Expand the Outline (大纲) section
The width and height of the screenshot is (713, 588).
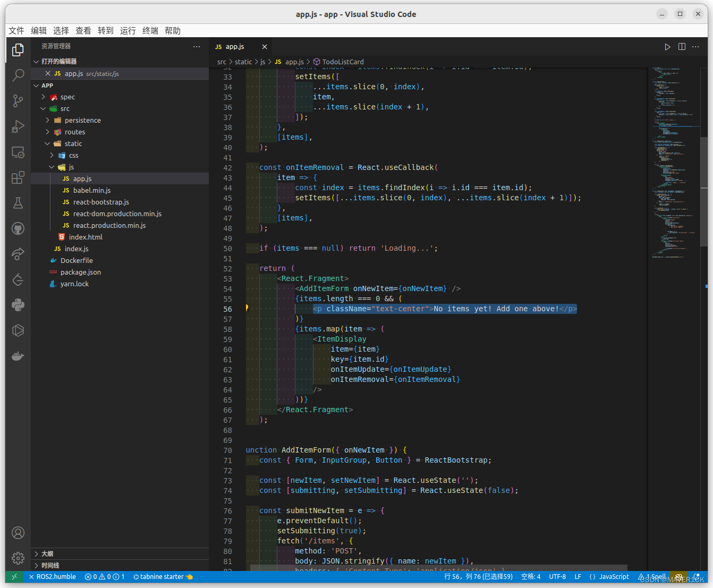coord(120,554)
